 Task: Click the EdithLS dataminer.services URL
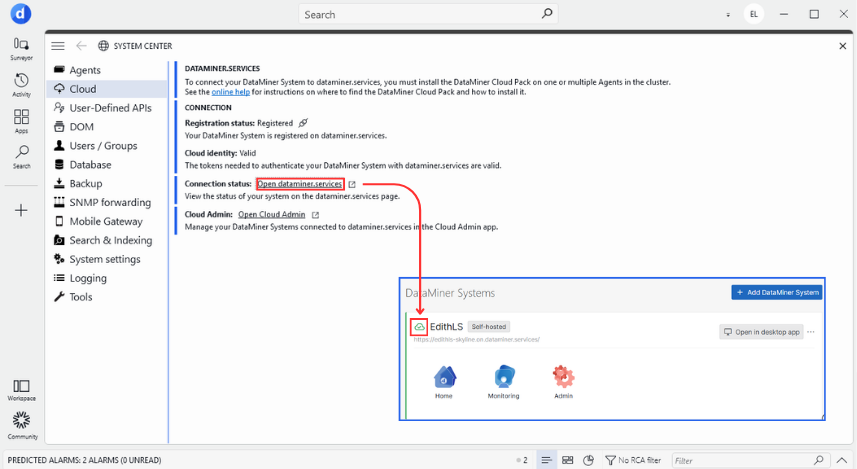tap(477, 339)
